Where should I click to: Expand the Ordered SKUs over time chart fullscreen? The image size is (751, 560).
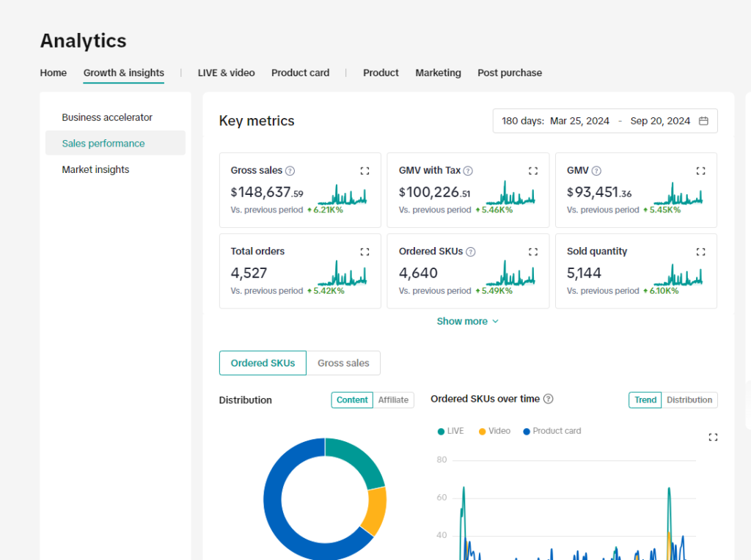click(713, 437)
